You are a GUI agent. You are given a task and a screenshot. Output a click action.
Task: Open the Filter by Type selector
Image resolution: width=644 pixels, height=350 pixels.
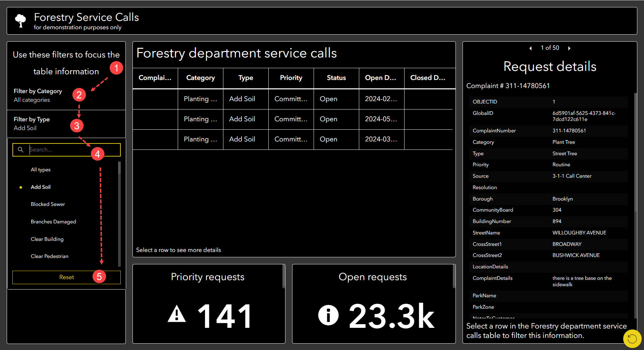pyautogui.click(x=66, y=124)
